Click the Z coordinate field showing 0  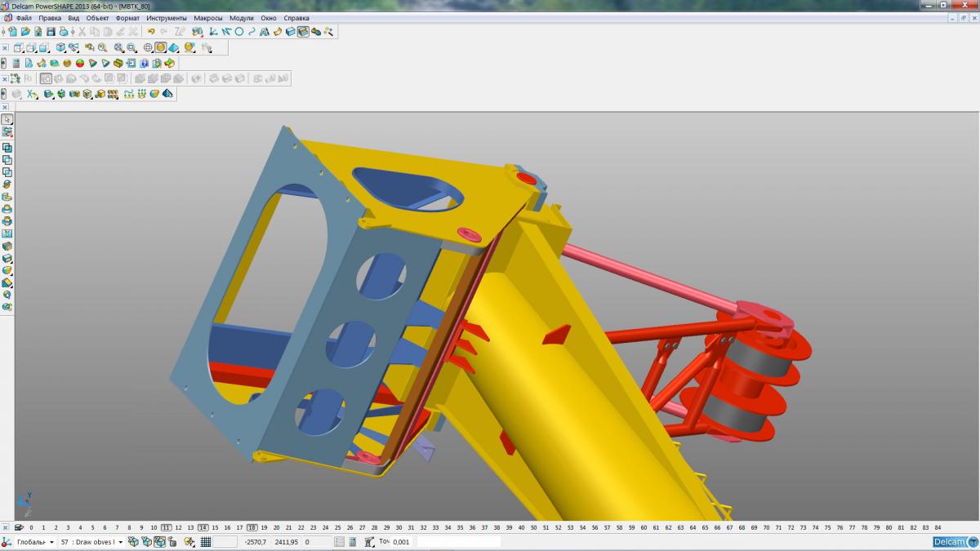tap(317, 542)
